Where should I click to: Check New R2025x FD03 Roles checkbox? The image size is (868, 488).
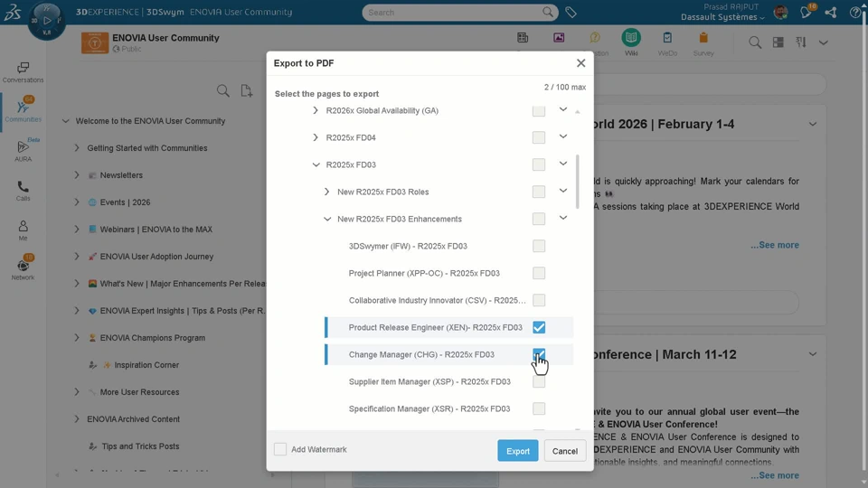pyautogui.click(x=539, y=192)
